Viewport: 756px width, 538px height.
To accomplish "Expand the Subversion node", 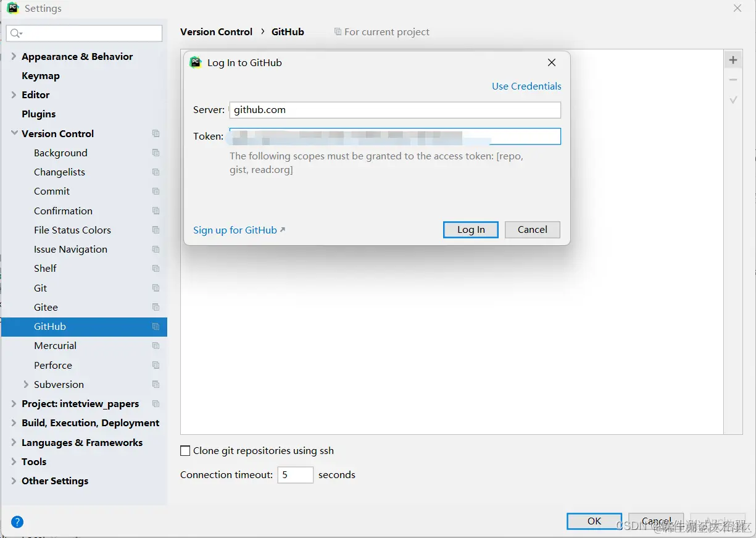I will [x=26, y=384].
